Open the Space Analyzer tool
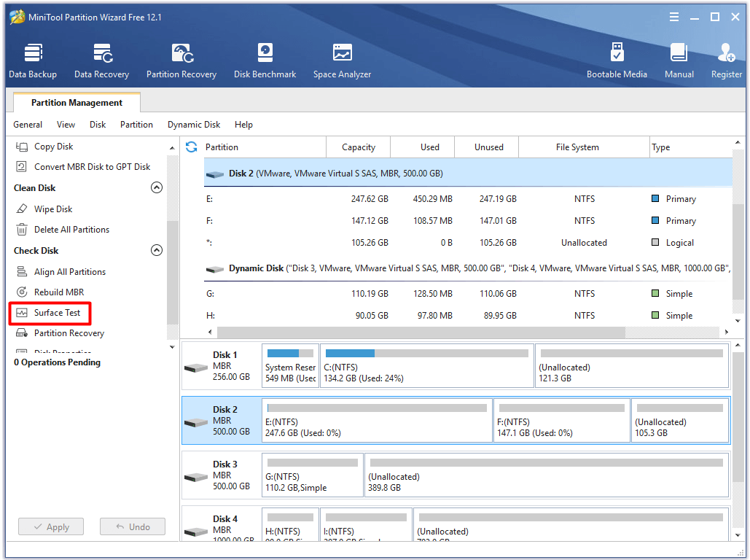The width and height of the screenshot is (750, 560). click(x=342, y=61)
